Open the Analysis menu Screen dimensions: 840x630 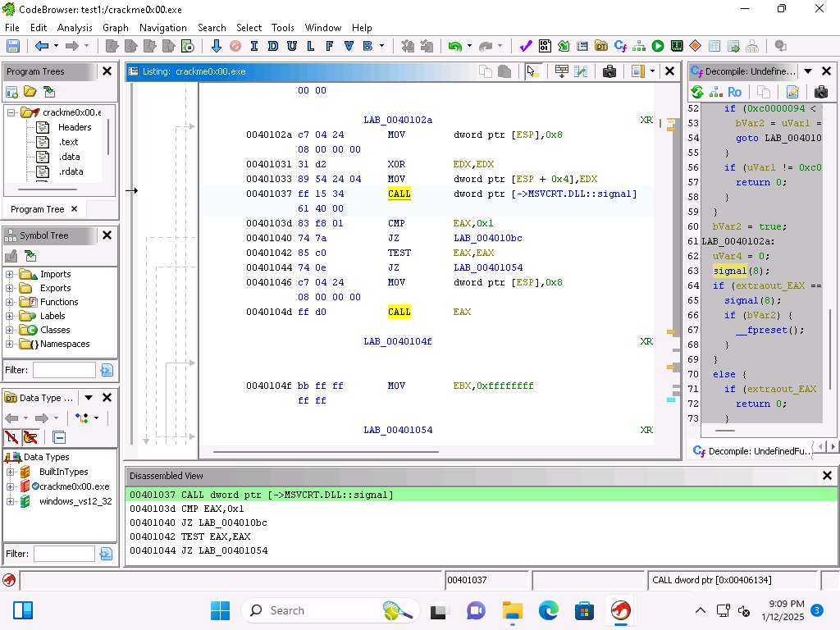pos(75,27)
